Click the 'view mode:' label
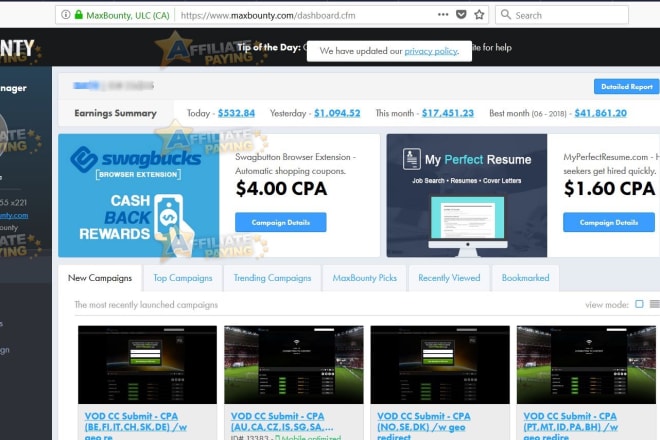The width and height of the screenshot is (660, 440). 607,304
